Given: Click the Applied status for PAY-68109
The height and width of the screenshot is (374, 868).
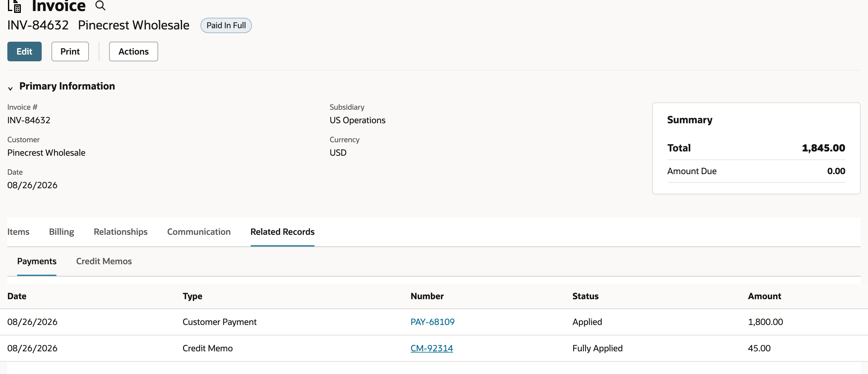Looking at the screenshot, I should click(x=587, y=322).
